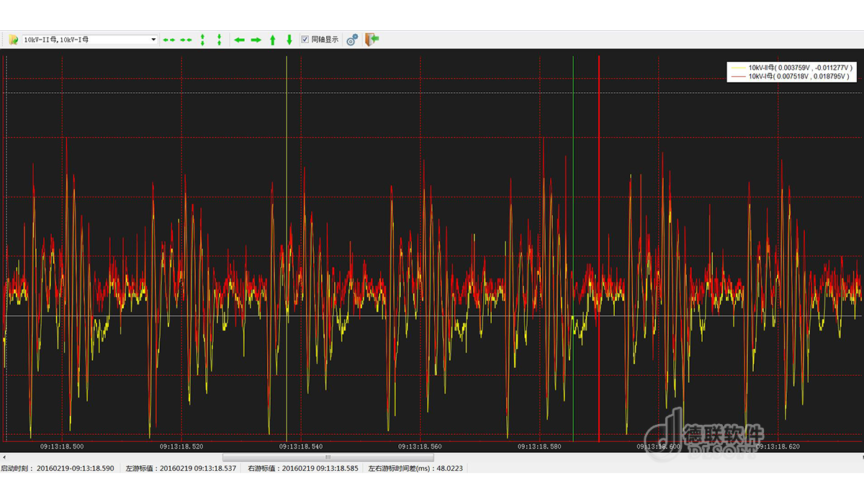This screenshot has height=504, width=864.
Task: Click the scrollbar left arrow button
Action: pos(4,457)
